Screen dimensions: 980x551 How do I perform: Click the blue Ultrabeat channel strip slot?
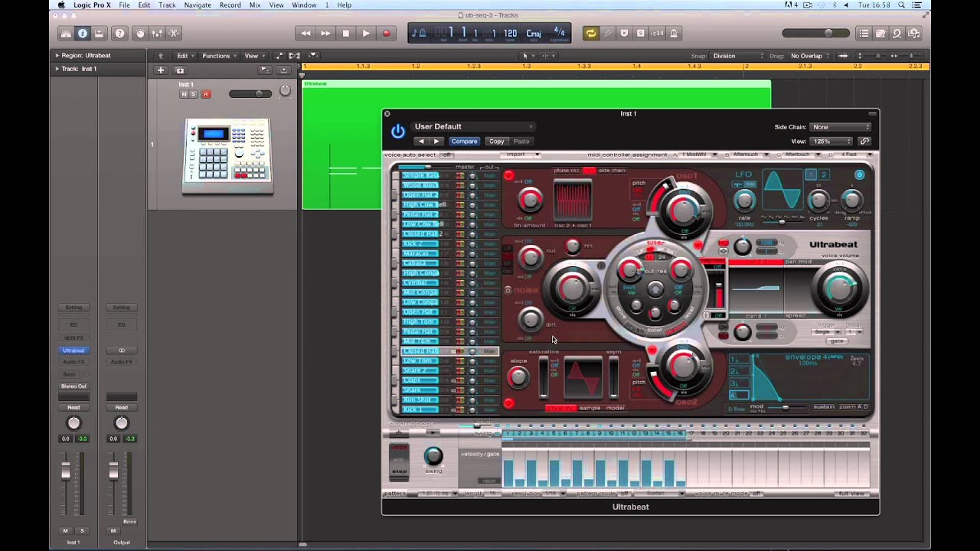tap(73, 350)
